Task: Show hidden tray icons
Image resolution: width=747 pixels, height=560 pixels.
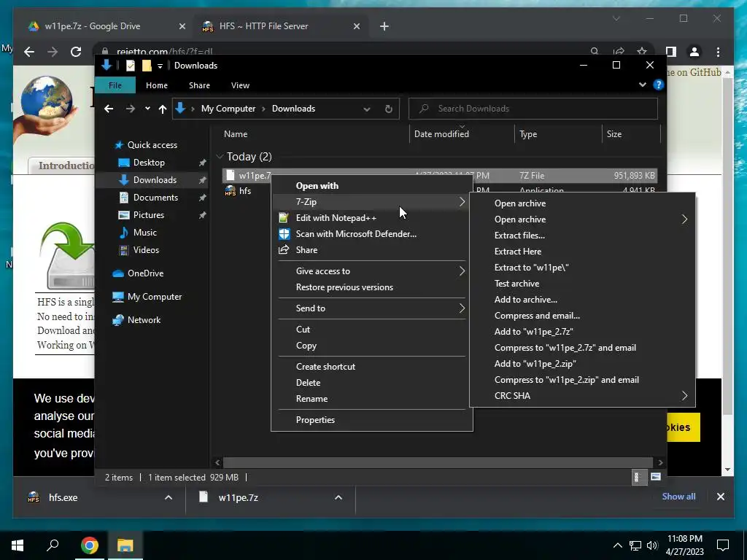Action: point(617,545)
